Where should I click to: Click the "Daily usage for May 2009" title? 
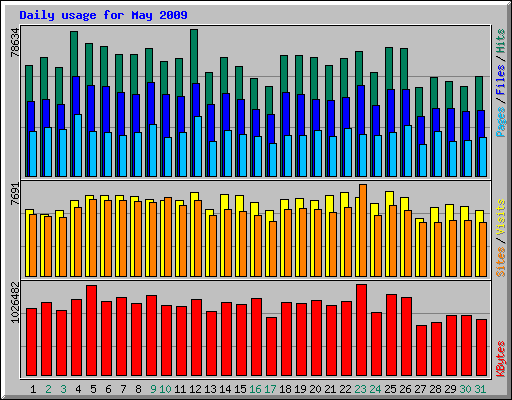[x=103, y=15]
